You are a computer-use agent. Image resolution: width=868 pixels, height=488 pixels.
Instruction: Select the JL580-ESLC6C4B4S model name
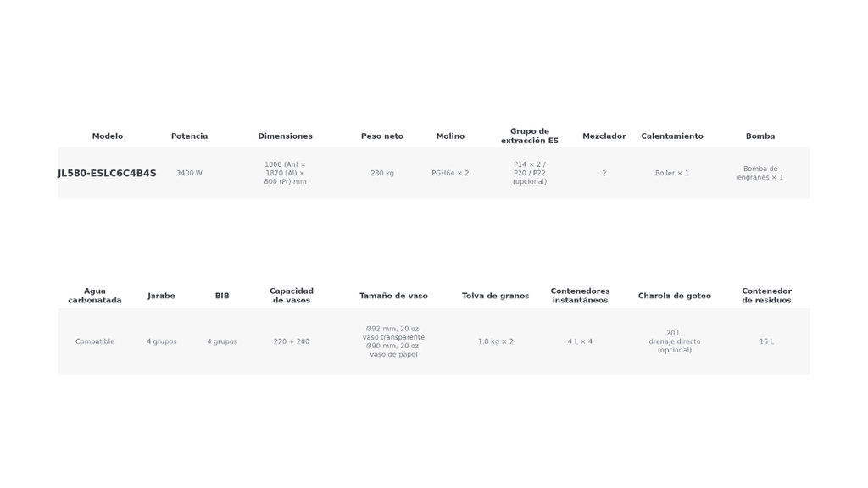(108, 173)
